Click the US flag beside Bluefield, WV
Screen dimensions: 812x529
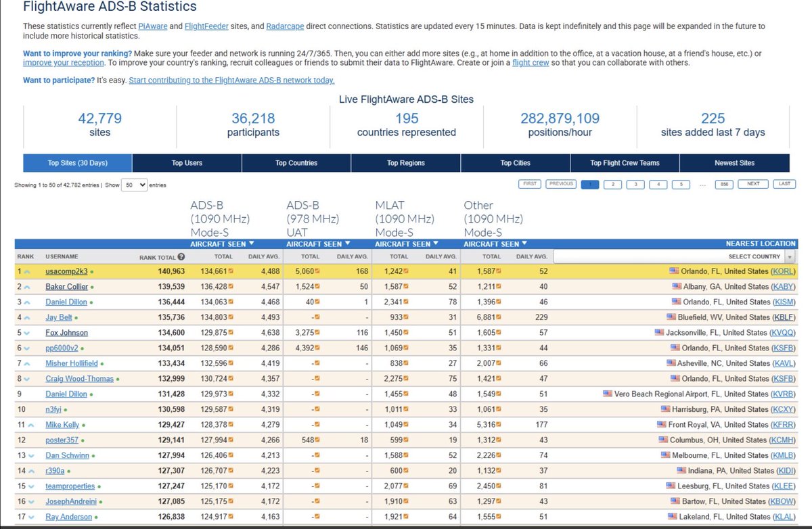point(671,317)
